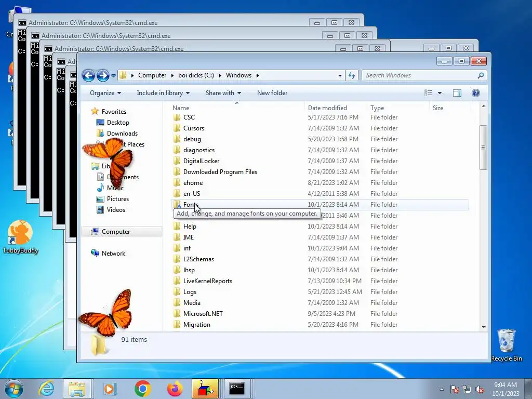Select boi dicks (C:) in the breadcrumb
This screenshot has width=532, height=399.
196,75
